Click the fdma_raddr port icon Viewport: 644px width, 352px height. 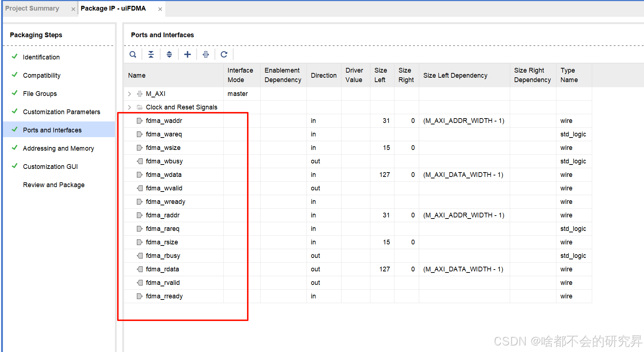coord(140,215)
